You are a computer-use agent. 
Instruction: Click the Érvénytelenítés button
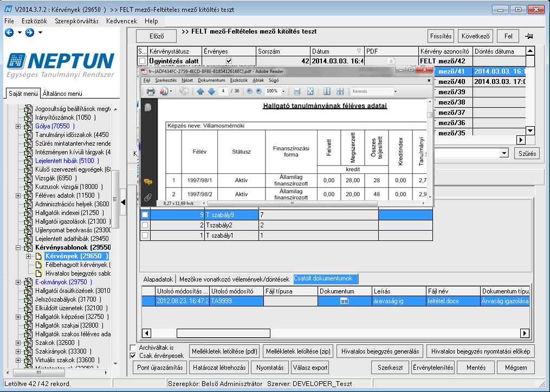point(433,368)
